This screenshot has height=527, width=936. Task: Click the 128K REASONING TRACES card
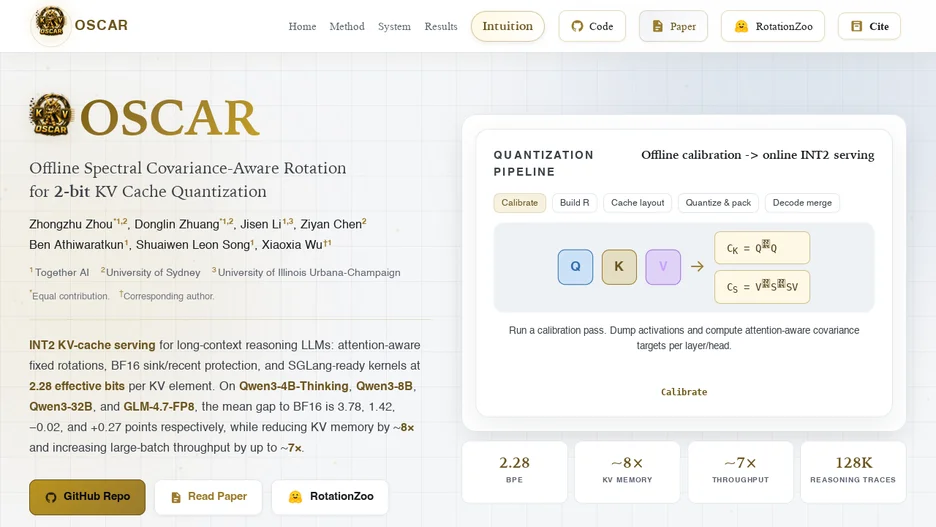(x=853, y=470)
